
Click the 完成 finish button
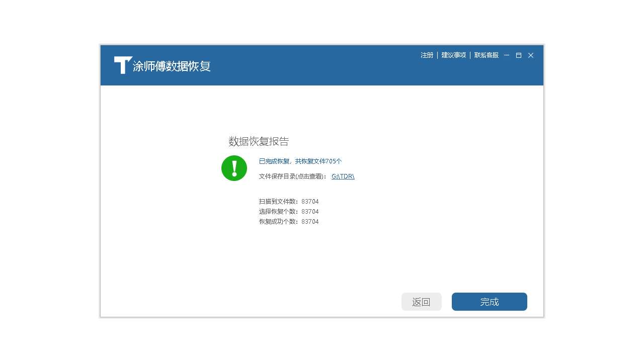coord(489,301)
